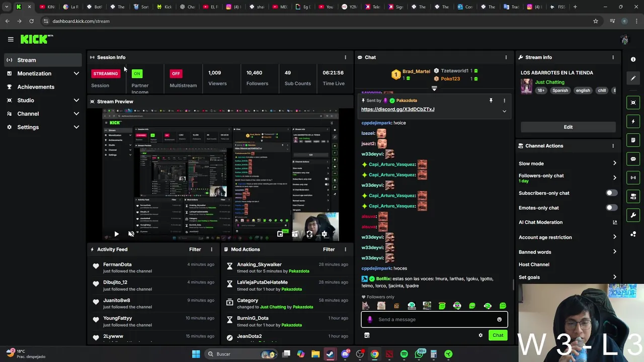
Task: Click the camera icon in right sidebar
Action: (633, 197)
